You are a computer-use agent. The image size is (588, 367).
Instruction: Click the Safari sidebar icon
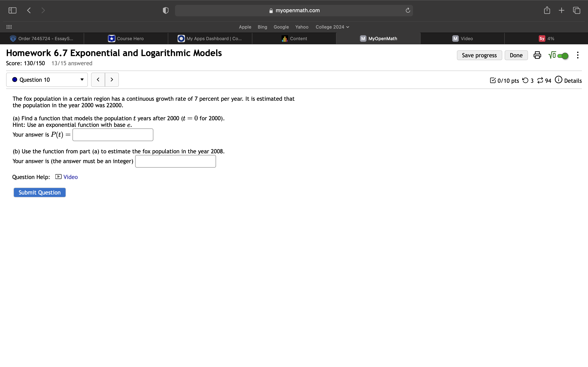coord(12,10)
